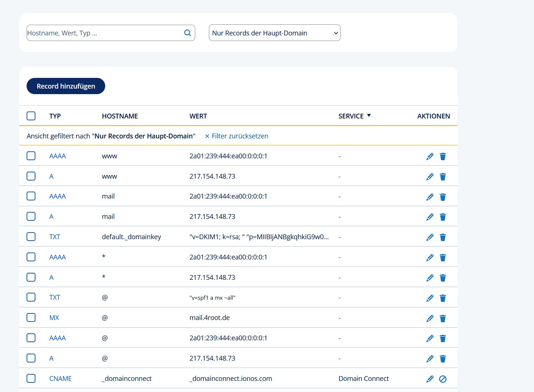
Task: Edit the _domainconnect CNAME record
Action: 430,379
